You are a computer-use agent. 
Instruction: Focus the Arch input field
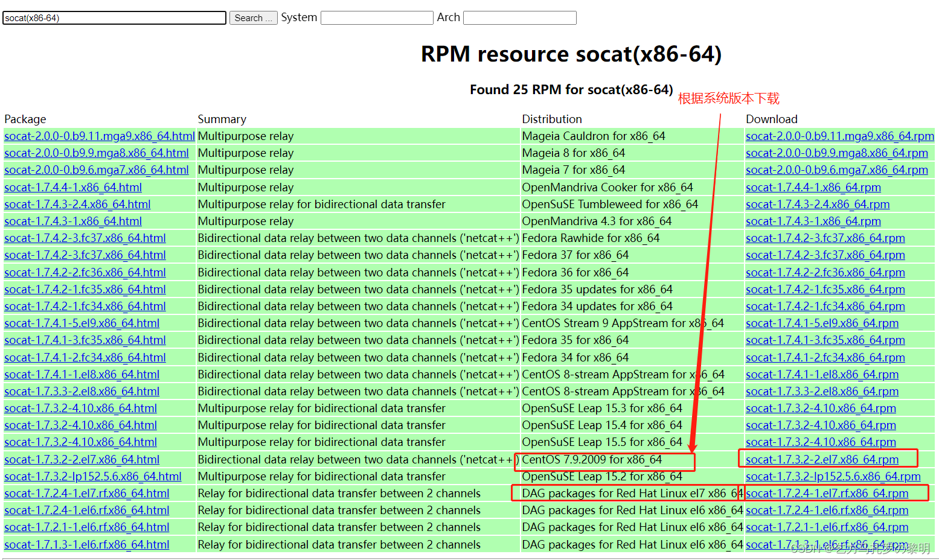(x=519, y=18)
